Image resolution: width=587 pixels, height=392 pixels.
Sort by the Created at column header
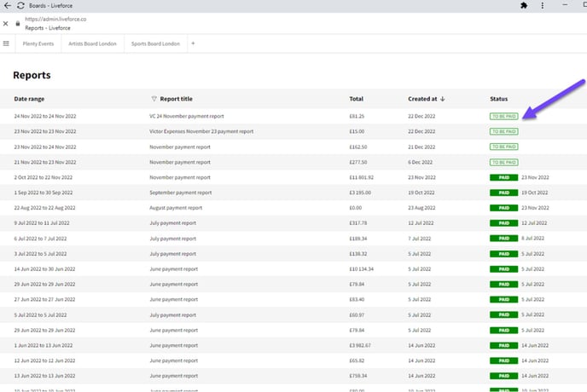point(422,99)
